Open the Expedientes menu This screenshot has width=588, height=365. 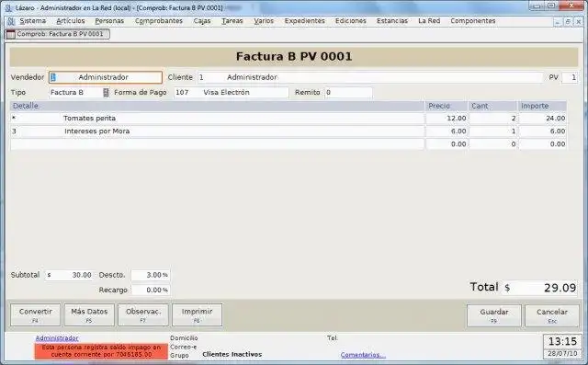304,21
